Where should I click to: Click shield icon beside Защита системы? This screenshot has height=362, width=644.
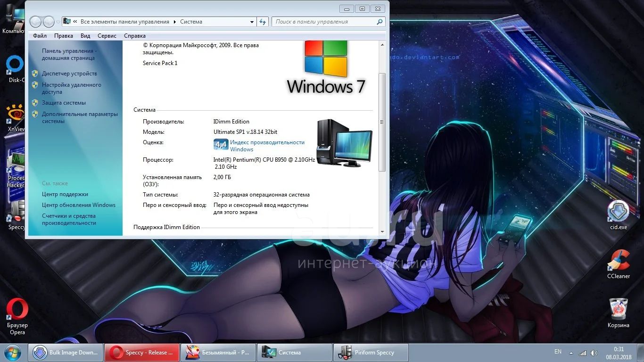35,103
